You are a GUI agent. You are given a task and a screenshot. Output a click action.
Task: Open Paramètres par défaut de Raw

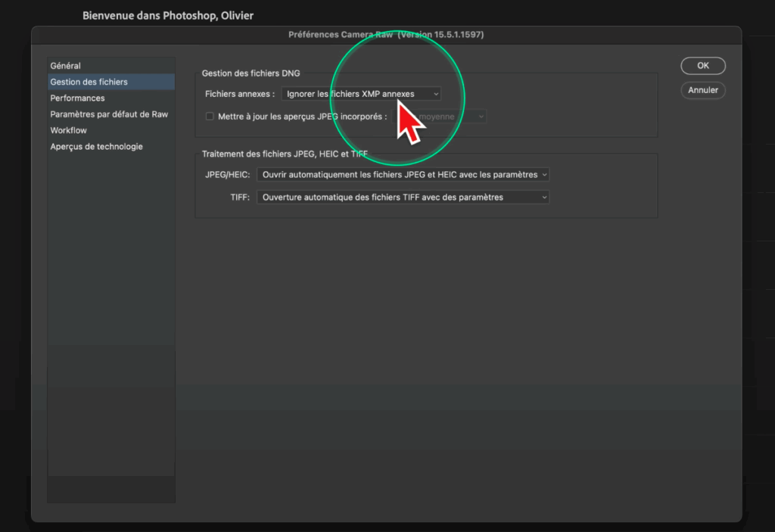pyautogui.click(x=109, y=114)
